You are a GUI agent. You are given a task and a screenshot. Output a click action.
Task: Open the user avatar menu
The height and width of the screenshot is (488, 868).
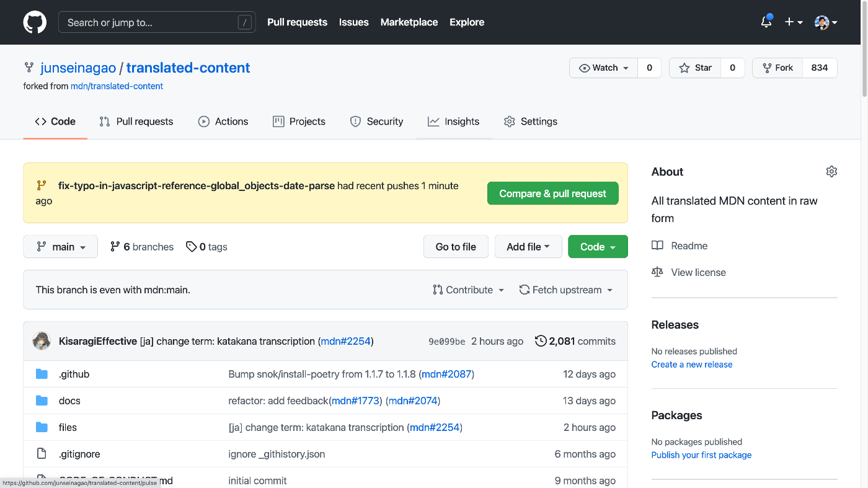pos(826,22)
